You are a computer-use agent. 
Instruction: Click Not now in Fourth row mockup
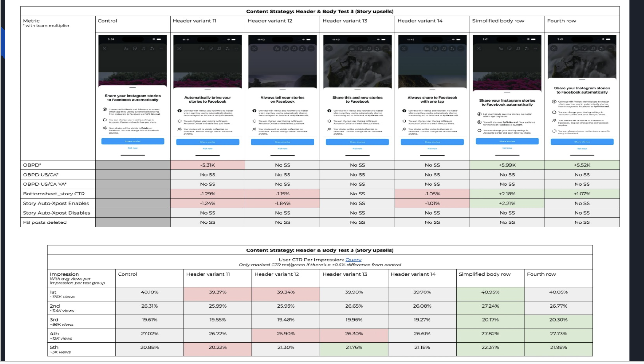(582, 149)
